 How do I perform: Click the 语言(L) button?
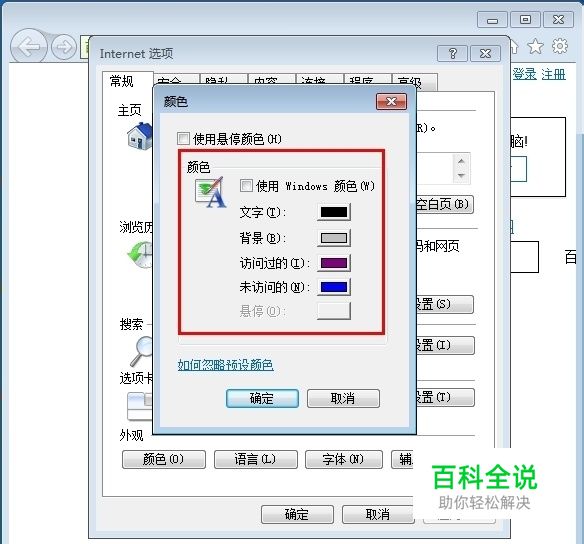(x=256, y=459)
